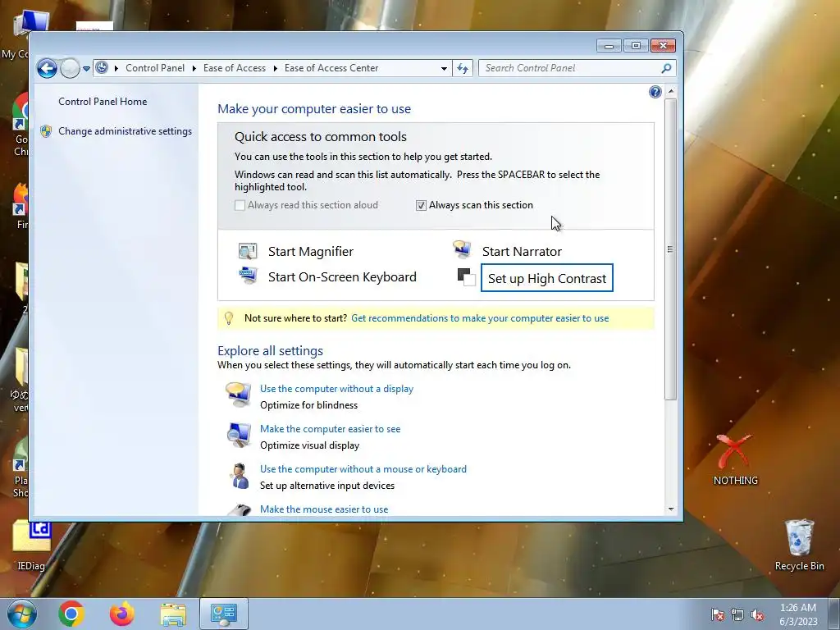Screen dimensions: 840x630
Task: Click muted volume tray icon
Action: tap(757, 615)
